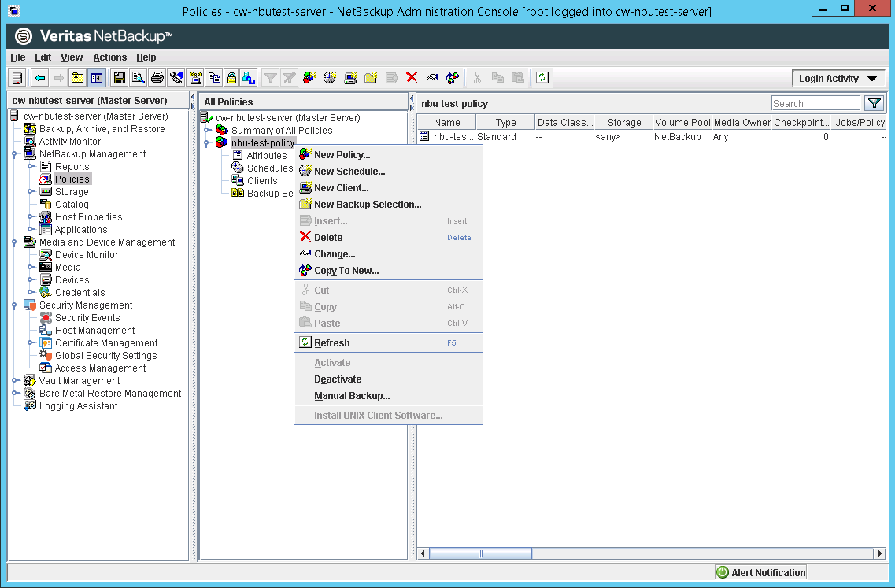
Task: Select the New Policy toolbar icon
Action: tap(309, 78)
